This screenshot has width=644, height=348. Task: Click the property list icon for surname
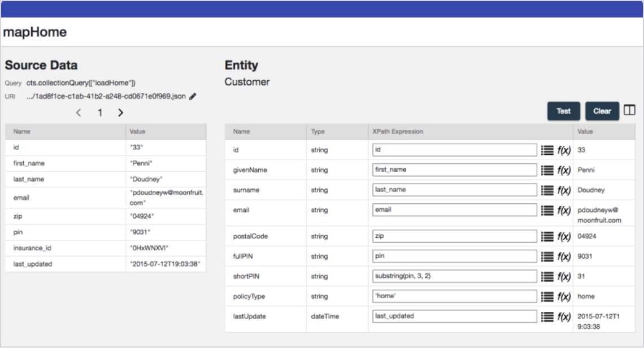point(547,190)
